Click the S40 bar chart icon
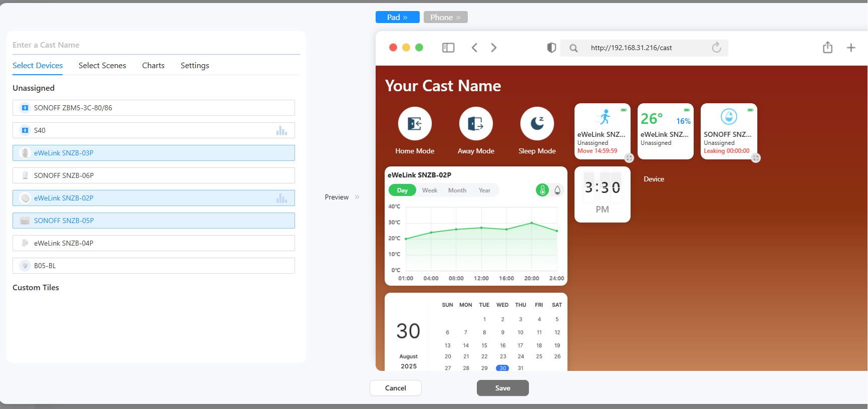The height and width of the screenshot is (409, 868). (x=281, y=131)
